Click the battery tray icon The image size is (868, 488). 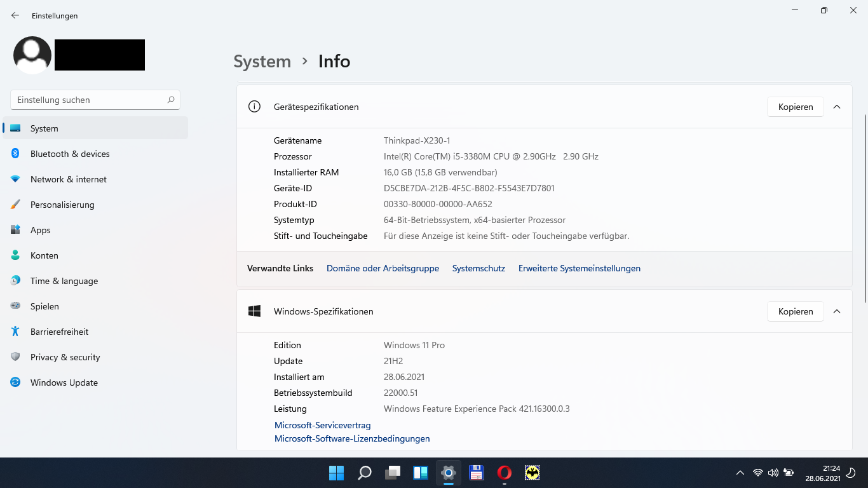[789, 473]
